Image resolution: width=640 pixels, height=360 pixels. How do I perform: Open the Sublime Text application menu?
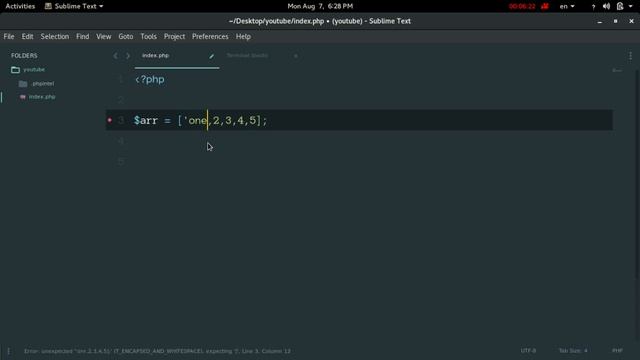(74, 6)
